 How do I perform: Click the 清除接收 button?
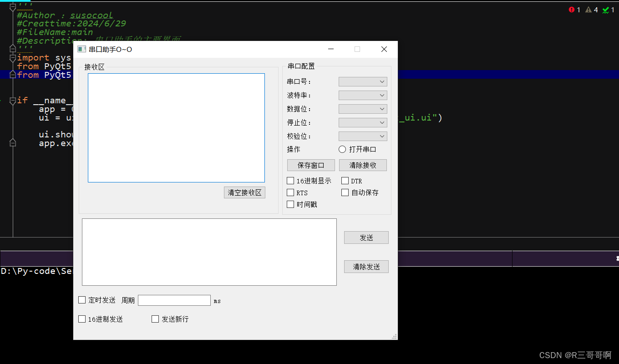click(x=363, y=165)
